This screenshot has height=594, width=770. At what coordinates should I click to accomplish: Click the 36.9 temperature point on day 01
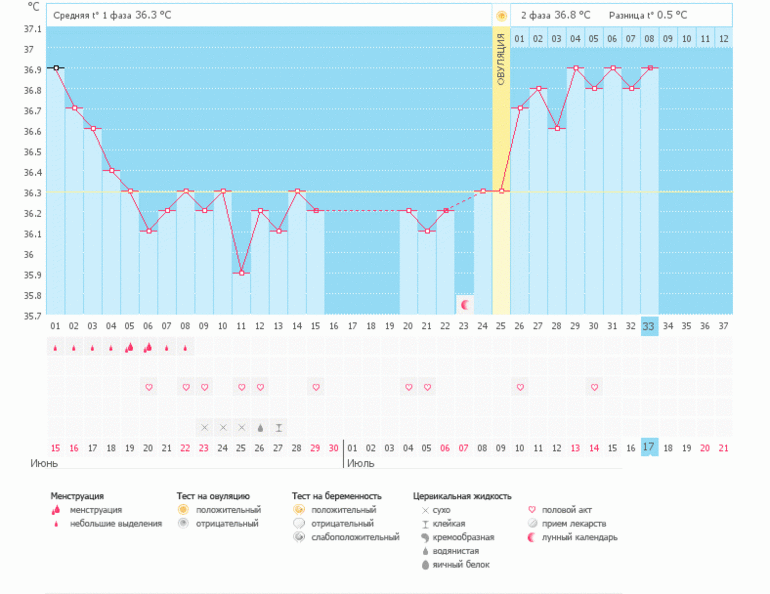coord(56,68)
